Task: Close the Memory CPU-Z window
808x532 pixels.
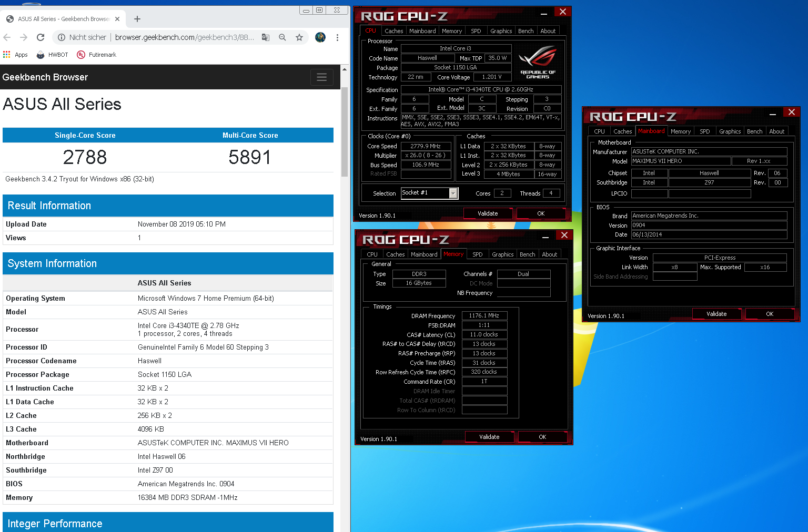Action: [564, 235]
